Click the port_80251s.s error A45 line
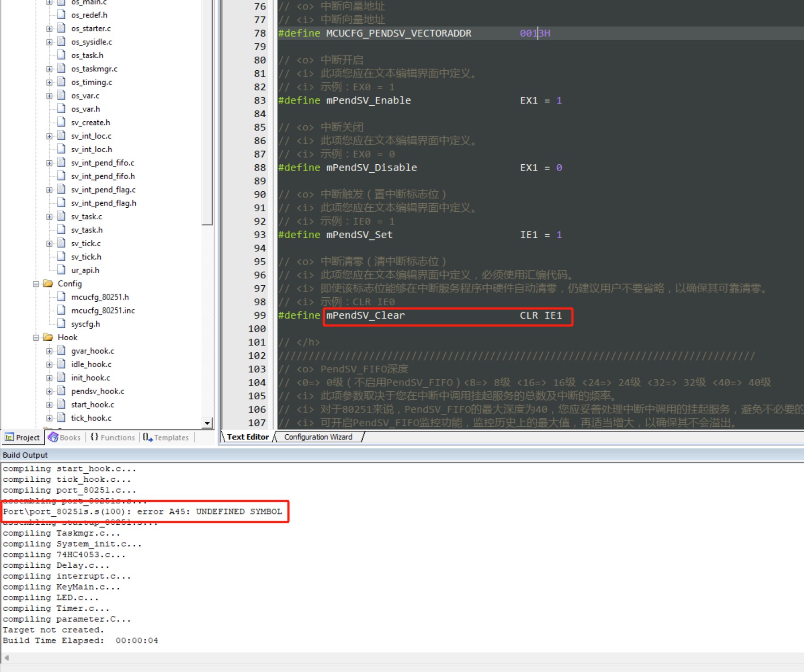The width and height of the screenshot is (804, 672). (142, 511)
